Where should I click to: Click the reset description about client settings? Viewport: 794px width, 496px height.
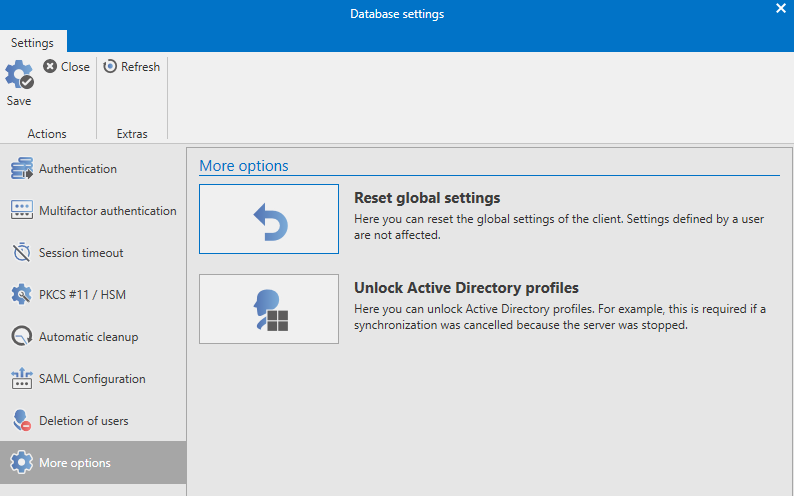559,227
